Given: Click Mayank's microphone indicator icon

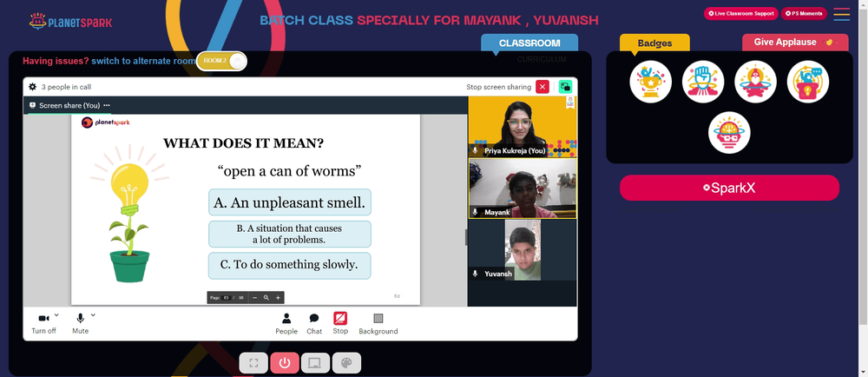Looking at the screenshot, I should (475, 212).
